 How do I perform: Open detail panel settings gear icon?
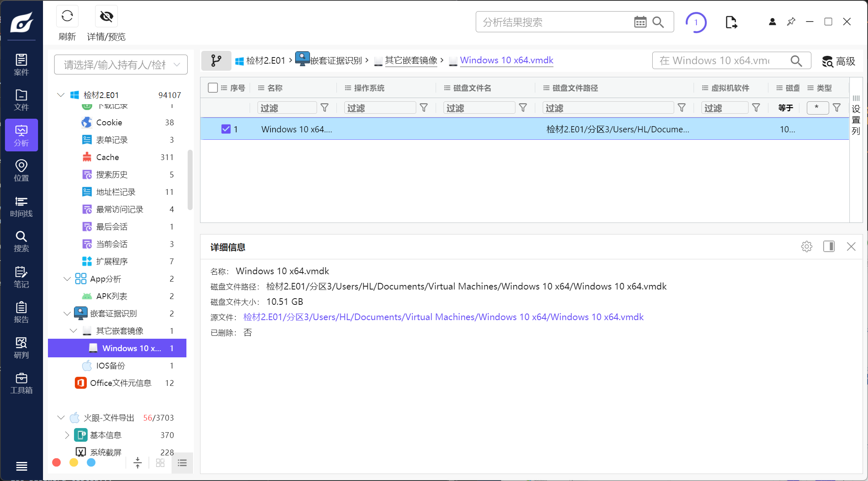pyautogui.click(x=806, y=247)
